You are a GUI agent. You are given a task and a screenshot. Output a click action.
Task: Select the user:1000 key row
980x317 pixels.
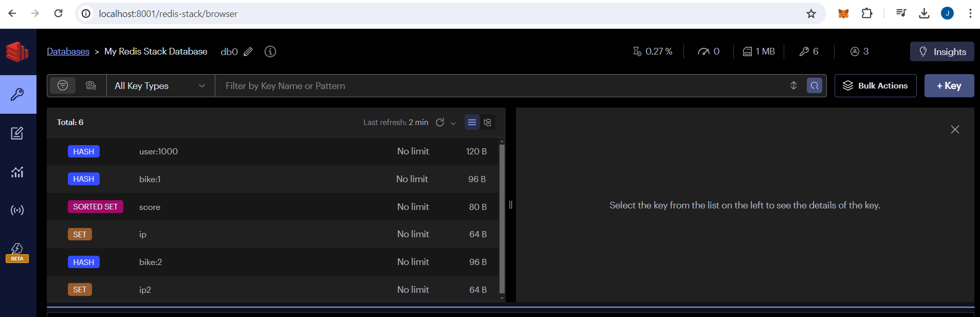point(272,151)
